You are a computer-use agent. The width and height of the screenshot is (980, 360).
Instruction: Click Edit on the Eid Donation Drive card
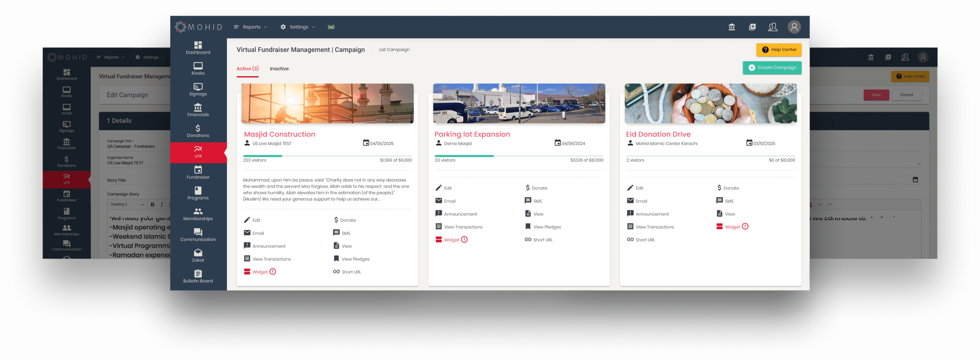[x=635, y=188]
